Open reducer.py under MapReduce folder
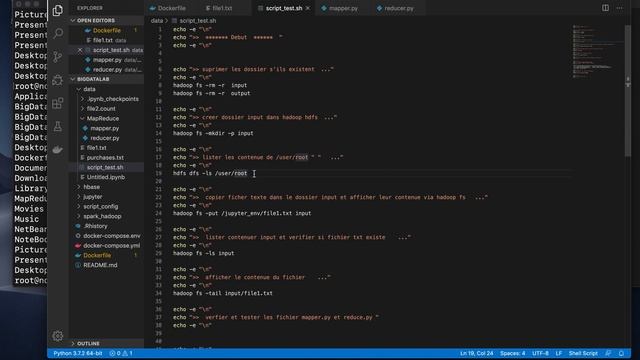 (x=107, y=138)
